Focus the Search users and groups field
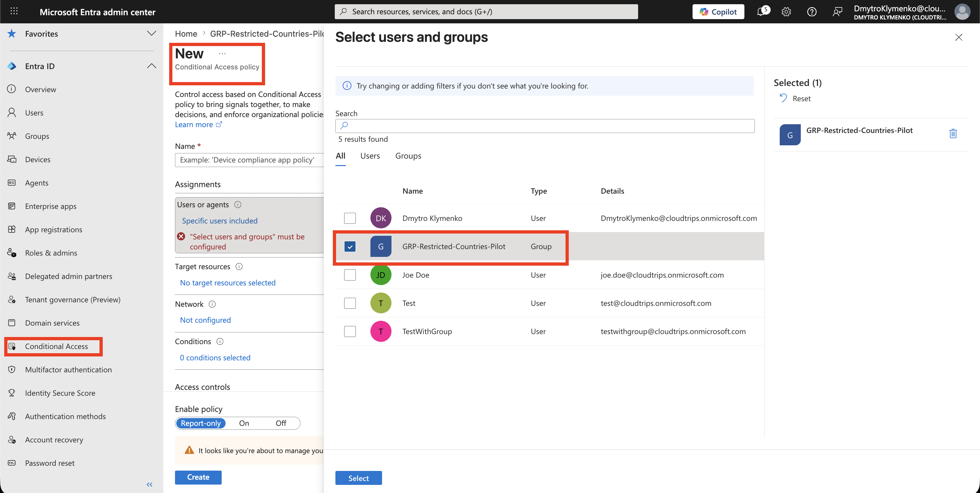Screen dimensions: 980x493 [x=545, y=126]
